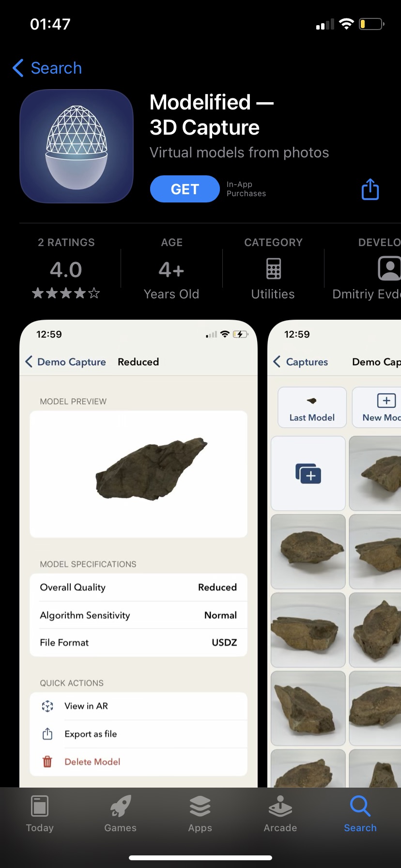Open the Today tab
This screenshot has height=868, width=401.
[x=40, y=814]
